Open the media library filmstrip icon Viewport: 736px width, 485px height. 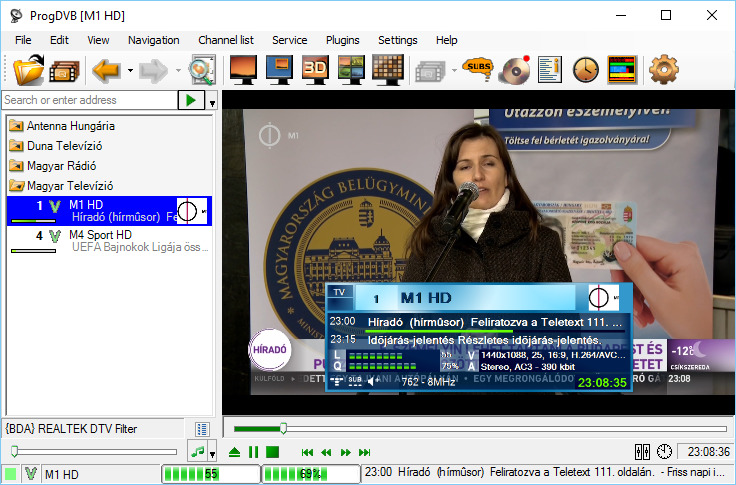coord(64,71)
